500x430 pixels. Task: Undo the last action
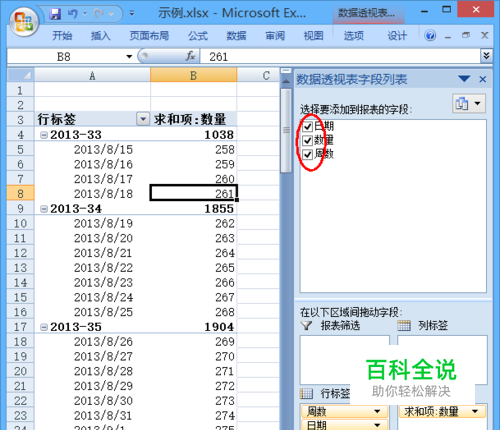click(x=73, y=14)
